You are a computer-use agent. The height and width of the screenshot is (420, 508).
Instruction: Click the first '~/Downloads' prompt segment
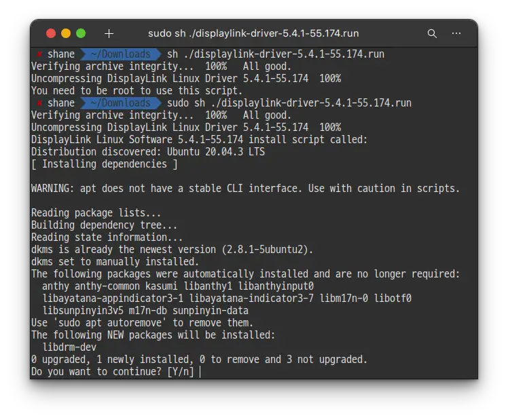[120, 54]
